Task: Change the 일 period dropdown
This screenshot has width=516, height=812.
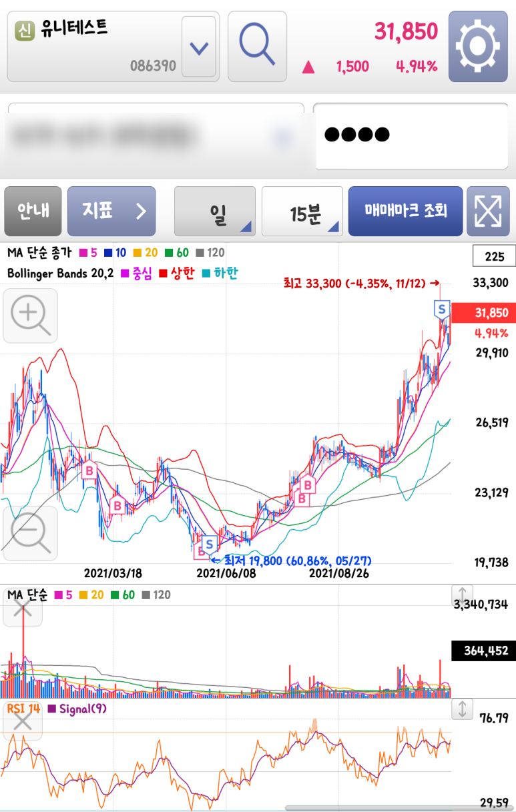Action: [215, 211]
